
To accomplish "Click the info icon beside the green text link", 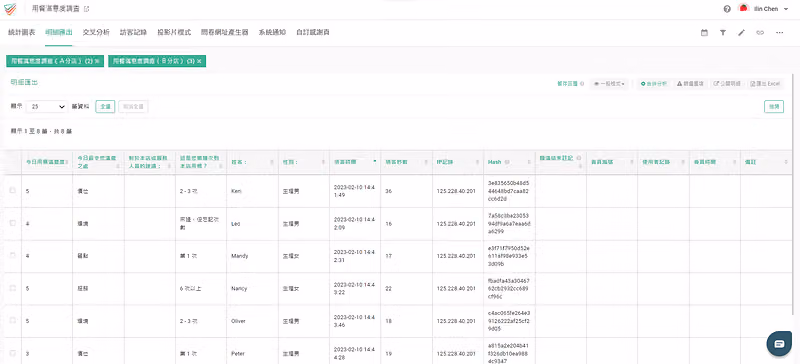I will click(x=582, y=84).
